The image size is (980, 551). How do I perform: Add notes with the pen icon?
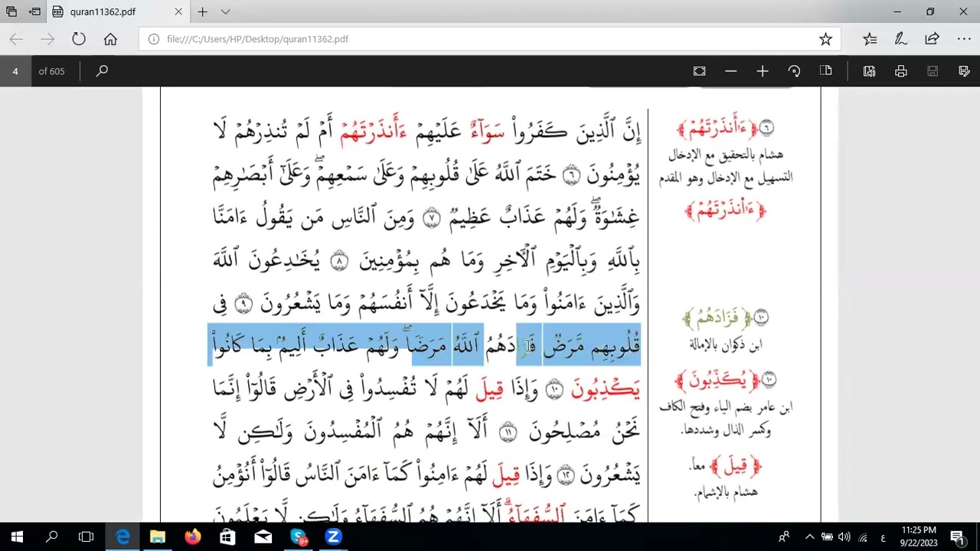[x=901, y=39]
